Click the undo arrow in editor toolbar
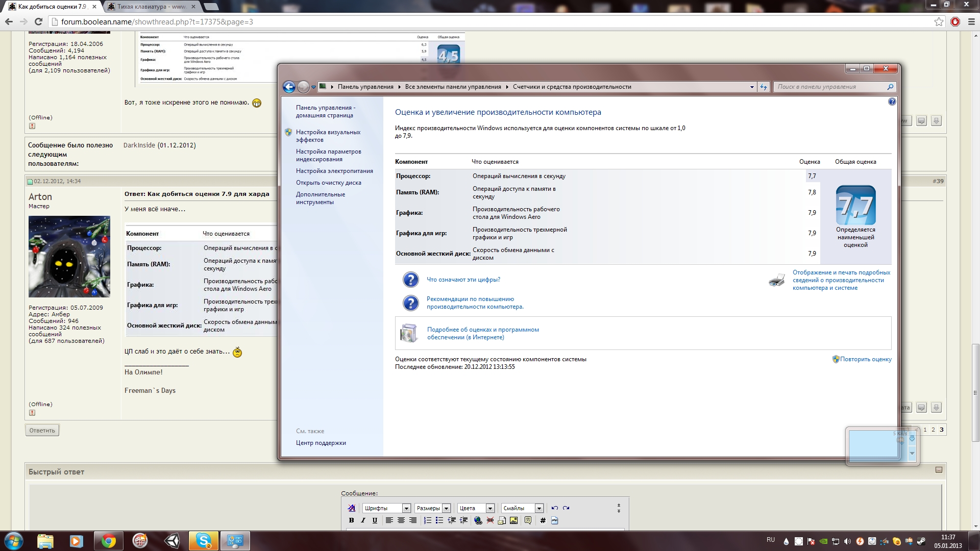 click(x=555, y=508)
